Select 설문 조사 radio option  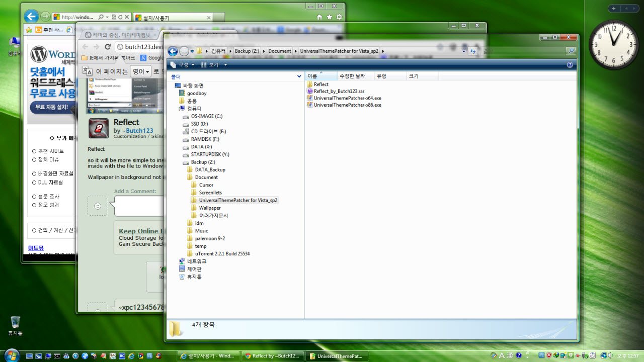(x=34, y=197)
